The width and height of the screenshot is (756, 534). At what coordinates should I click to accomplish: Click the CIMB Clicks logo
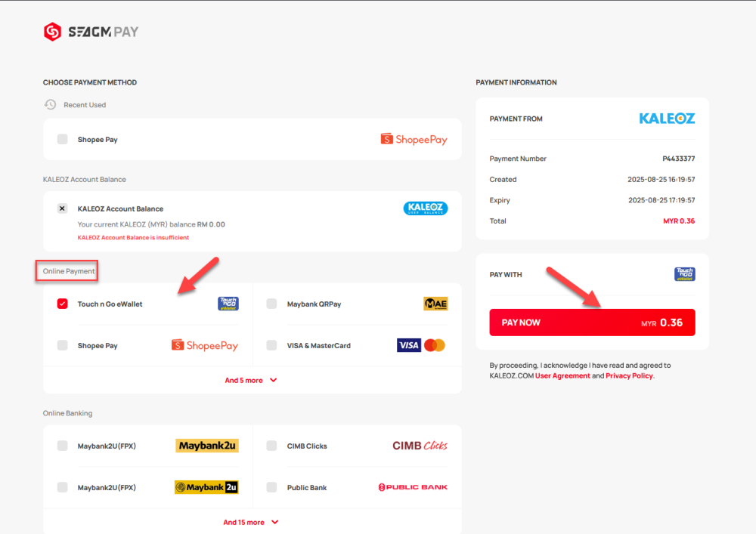(x=420, y=446)
